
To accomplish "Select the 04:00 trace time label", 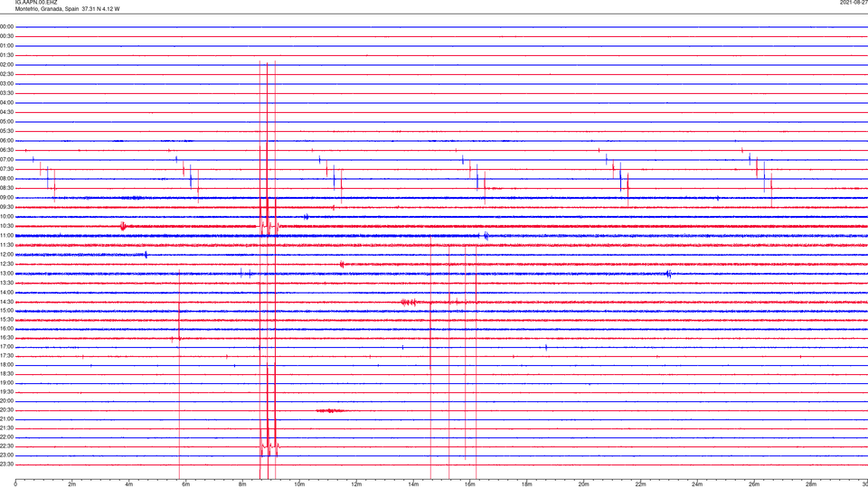I will pos(7,102).
